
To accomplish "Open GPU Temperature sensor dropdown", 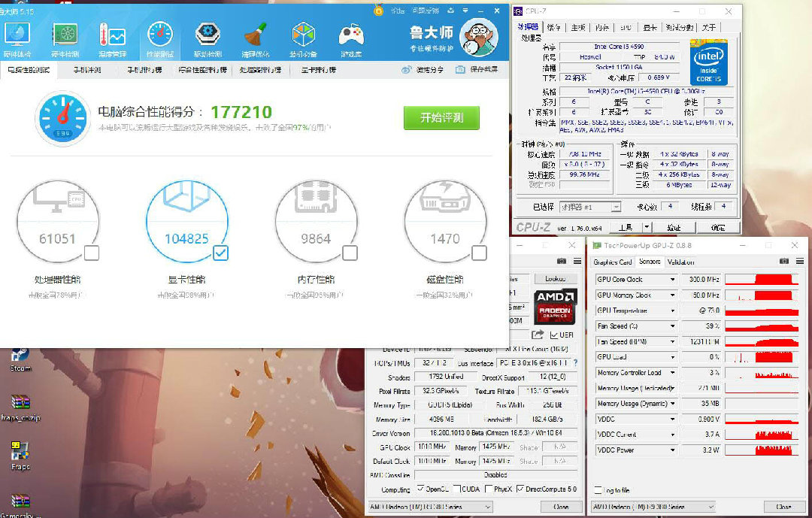I will pyautogui.click(x=673, y=310).
